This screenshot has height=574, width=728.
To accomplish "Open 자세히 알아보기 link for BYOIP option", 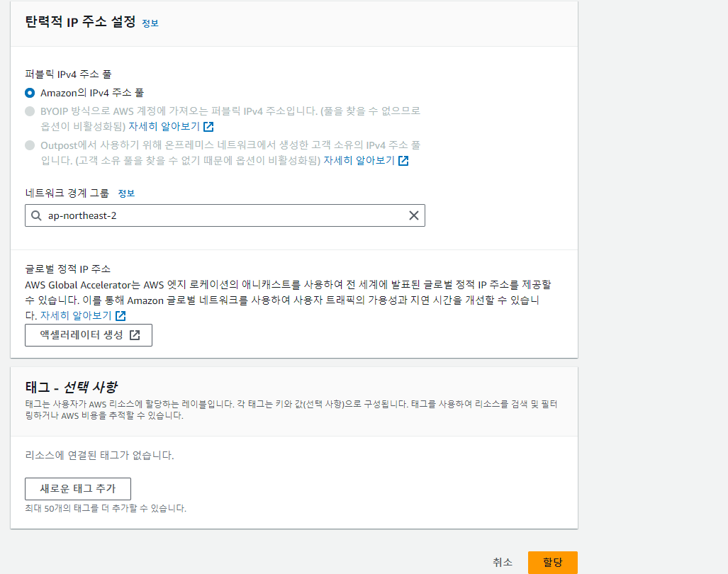I will pos(164,126).
